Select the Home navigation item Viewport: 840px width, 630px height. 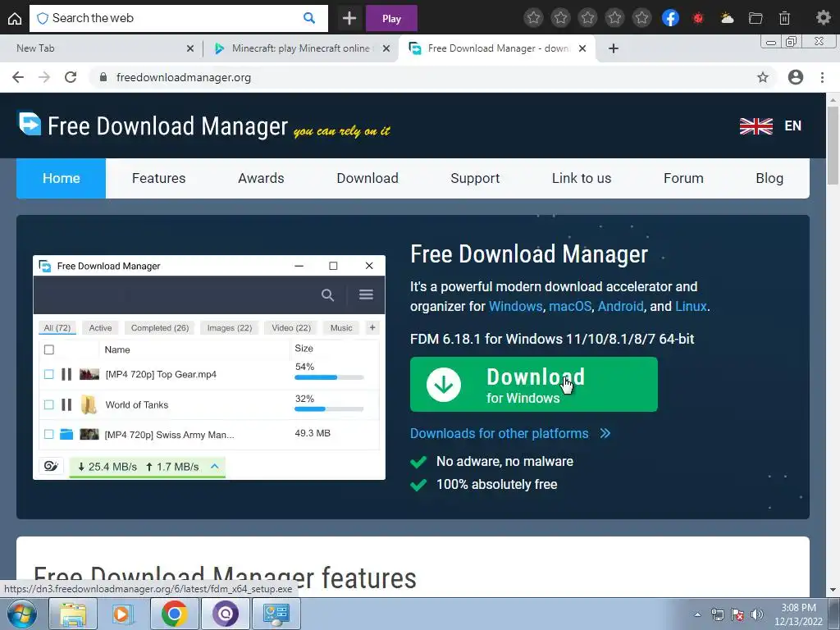tap(61, 178)
